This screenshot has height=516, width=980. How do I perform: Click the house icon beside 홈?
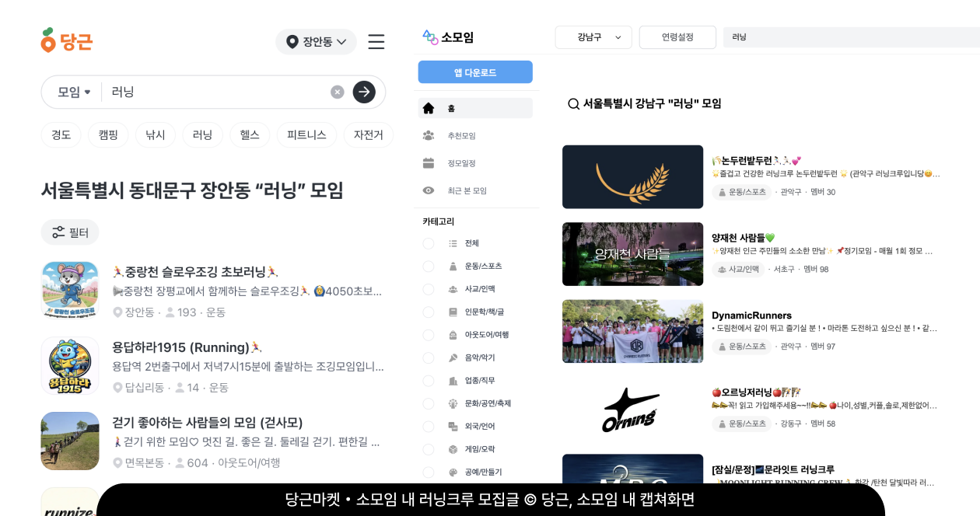pos(429,108)
